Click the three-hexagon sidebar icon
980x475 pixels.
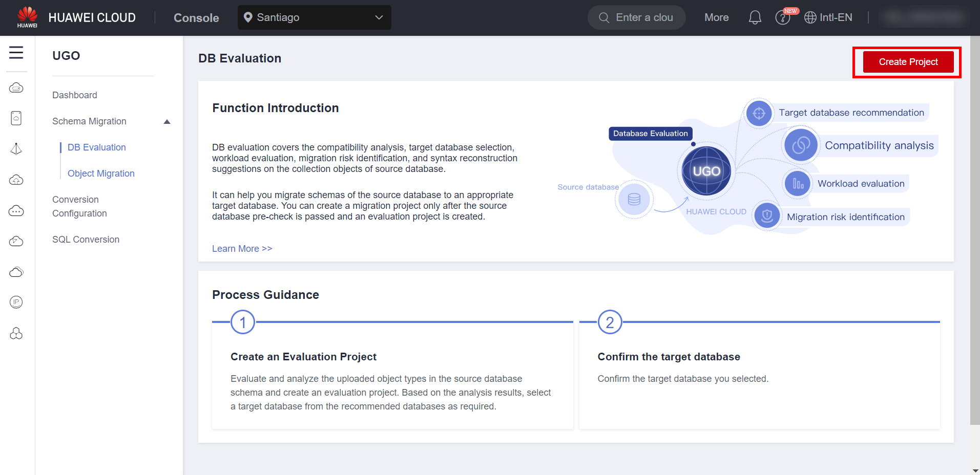(16, 334)
